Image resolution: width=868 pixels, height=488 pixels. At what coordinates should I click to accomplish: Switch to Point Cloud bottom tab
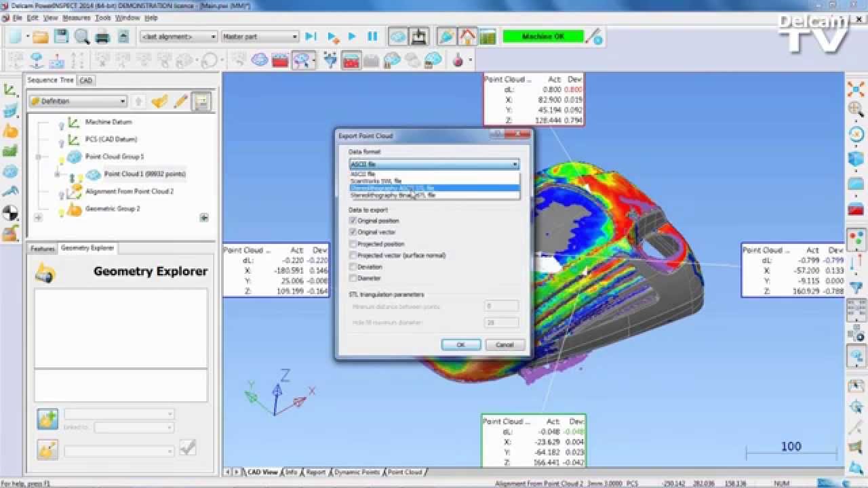point(405,472)
